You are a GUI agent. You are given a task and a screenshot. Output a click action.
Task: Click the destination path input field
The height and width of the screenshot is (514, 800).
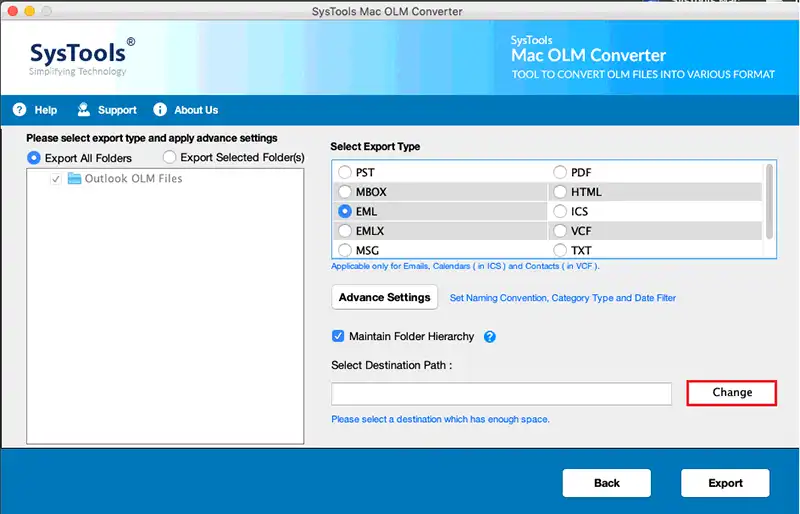click(502, 394)
